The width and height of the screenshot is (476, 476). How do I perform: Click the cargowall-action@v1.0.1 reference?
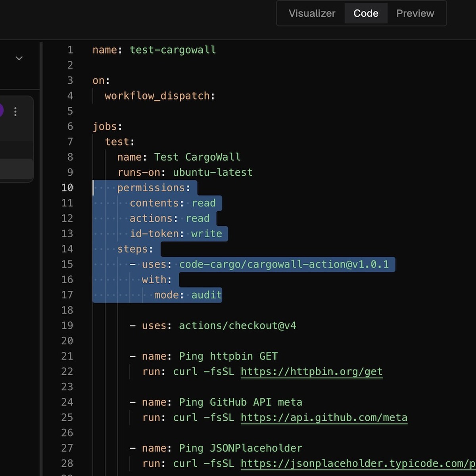pos(284,264)
